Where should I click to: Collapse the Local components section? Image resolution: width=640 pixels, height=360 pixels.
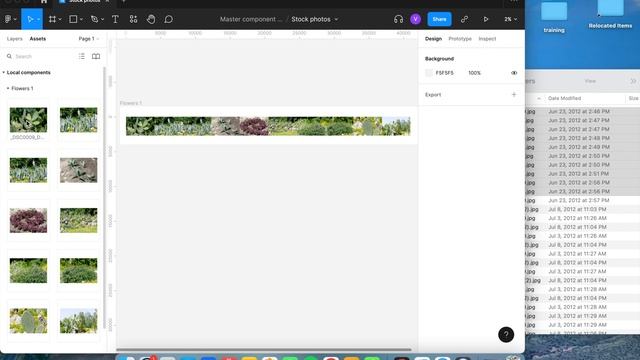pos(4,73)
